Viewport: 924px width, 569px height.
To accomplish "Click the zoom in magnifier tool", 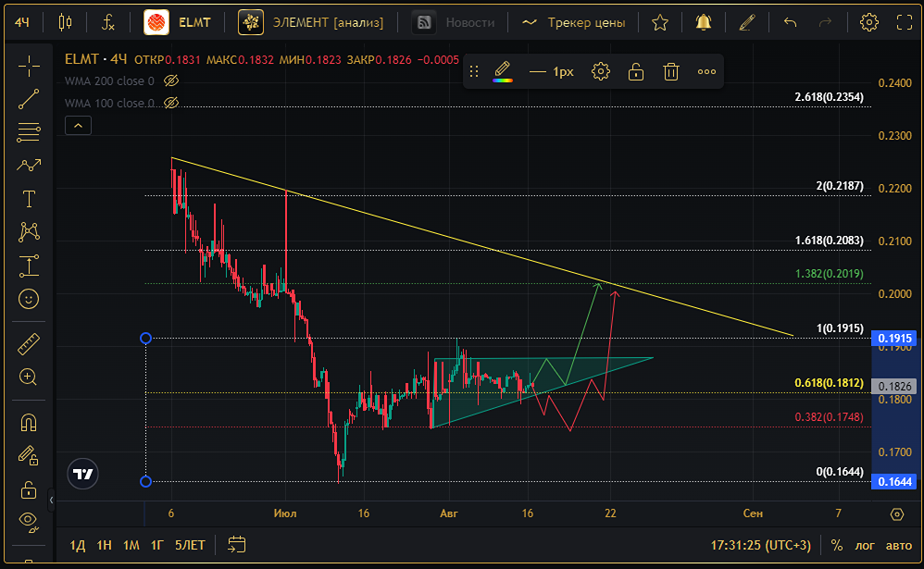I will 29,377.
